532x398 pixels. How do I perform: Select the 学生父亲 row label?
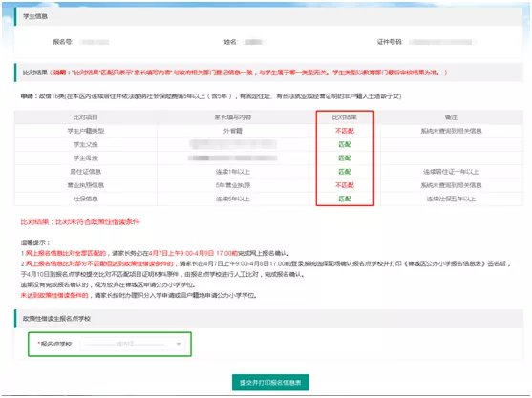coord(86,144)
